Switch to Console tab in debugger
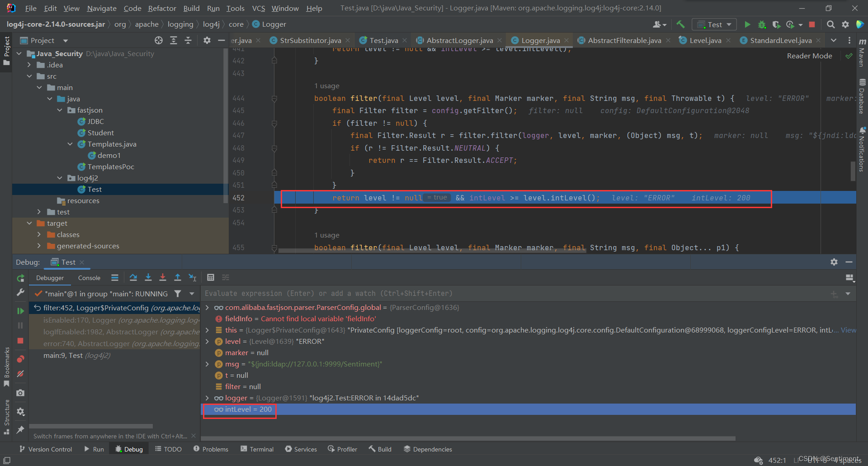 pyautogui.click(x=89, y=278)
